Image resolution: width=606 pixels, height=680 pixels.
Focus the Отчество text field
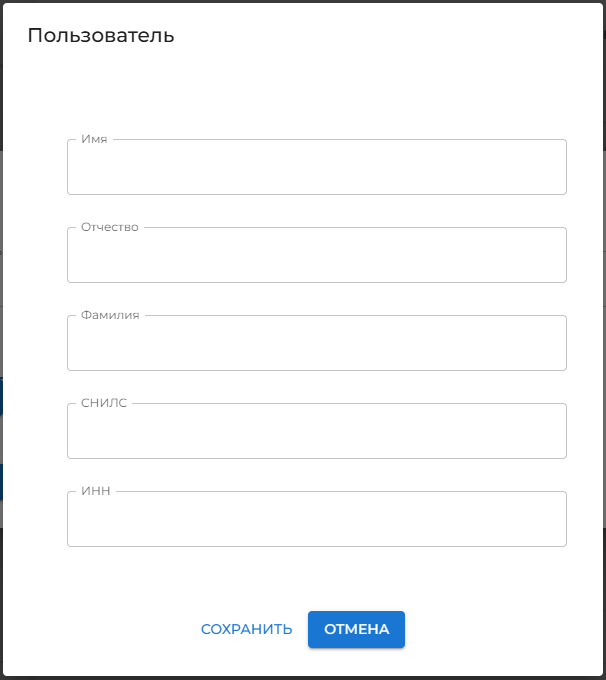316,256
